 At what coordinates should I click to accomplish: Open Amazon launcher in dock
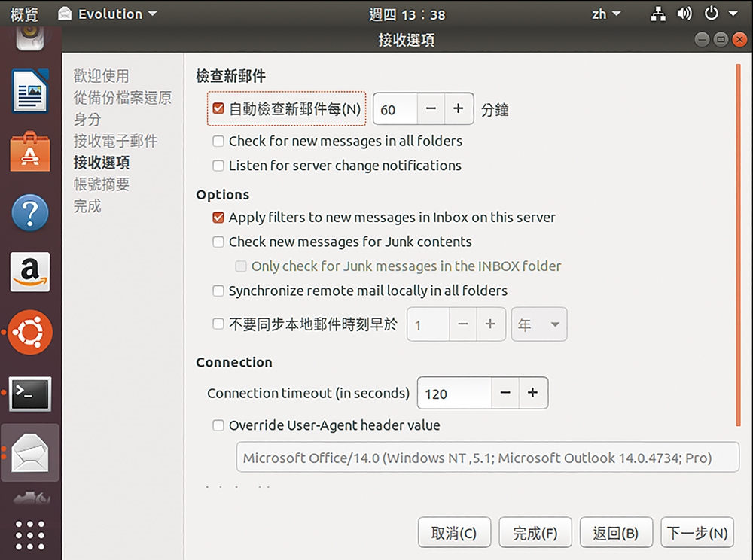(30, 272)
